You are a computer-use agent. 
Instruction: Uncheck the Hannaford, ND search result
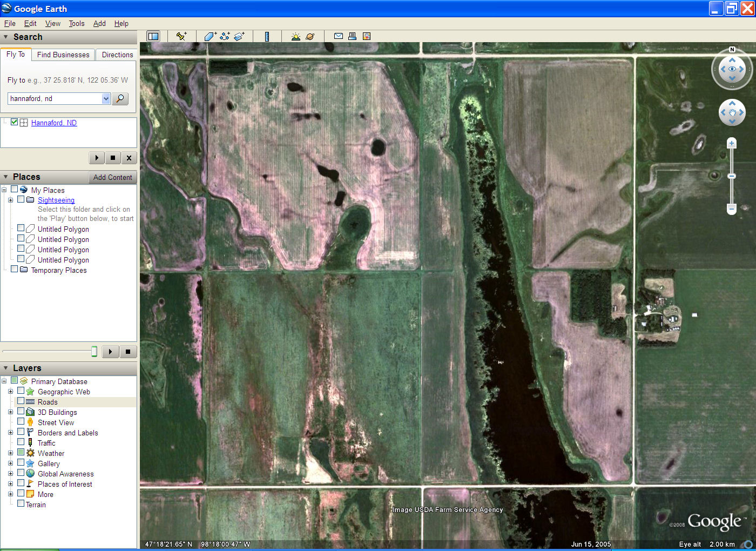14,122
